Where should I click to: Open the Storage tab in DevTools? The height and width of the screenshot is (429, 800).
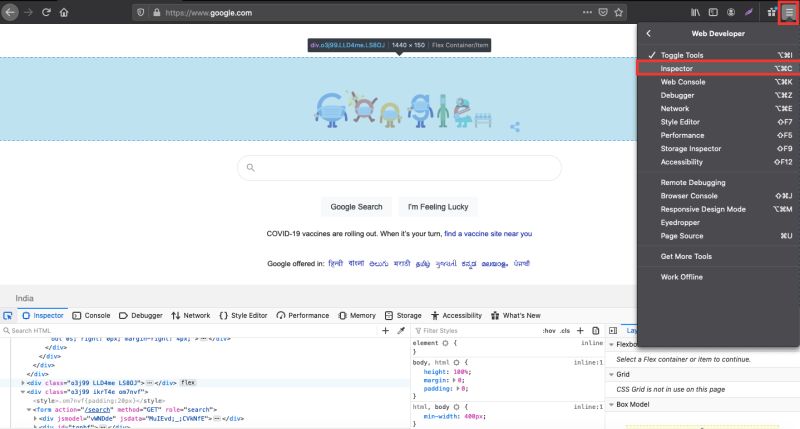(403, 316)
